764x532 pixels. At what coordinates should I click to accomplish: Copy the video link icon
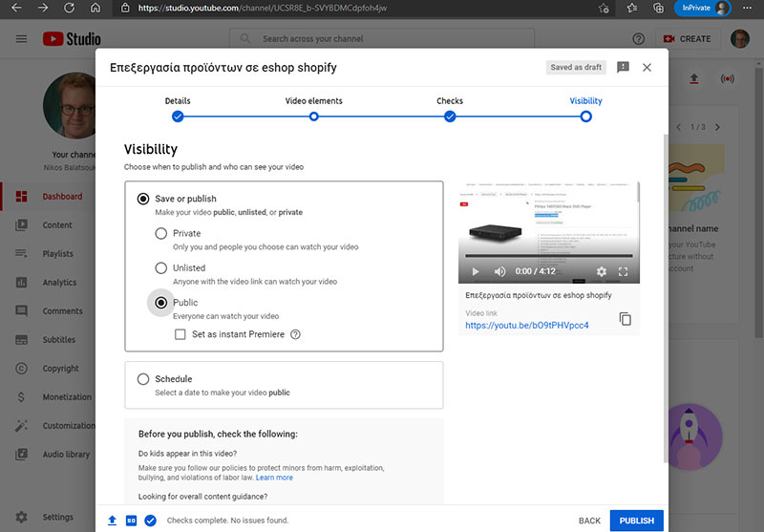[x=626, y=319]
